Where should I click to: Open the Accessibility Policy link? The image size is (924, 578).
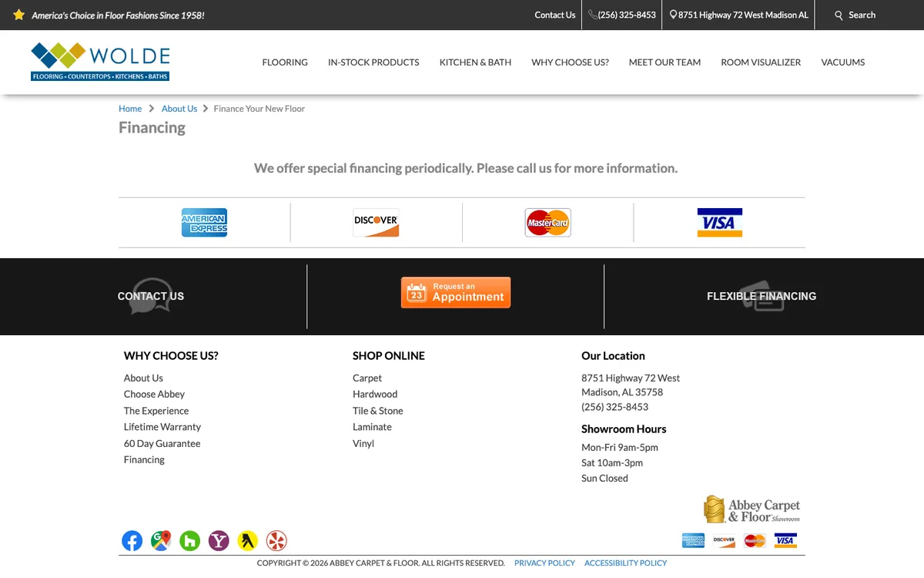tap(625, 563)
